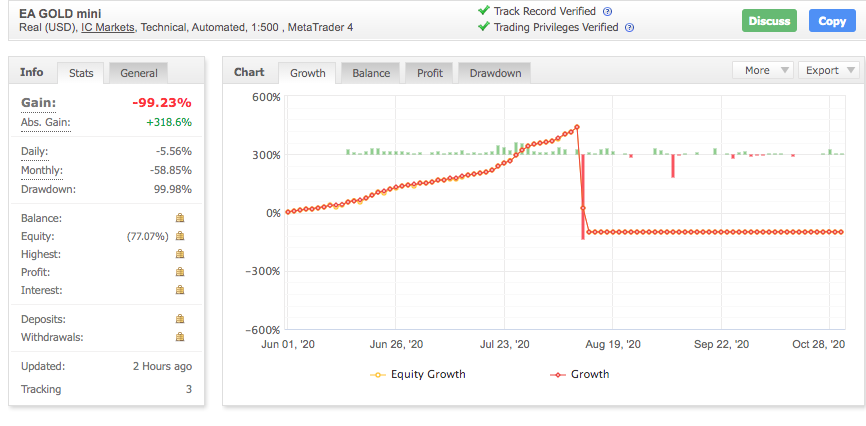866x426 pixels.
Task: Click the lock icon beside Profit
Action: 180,272
